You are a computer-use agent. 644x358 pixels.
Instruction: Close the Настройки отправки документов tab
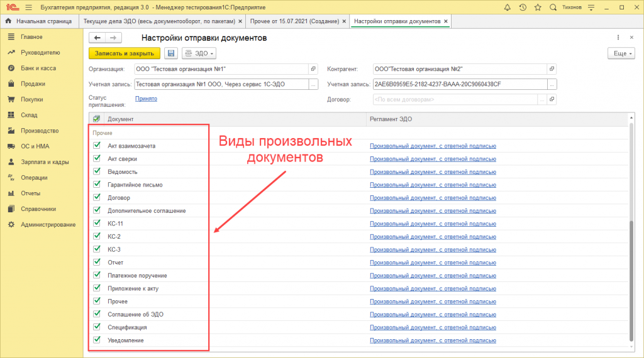446,21
